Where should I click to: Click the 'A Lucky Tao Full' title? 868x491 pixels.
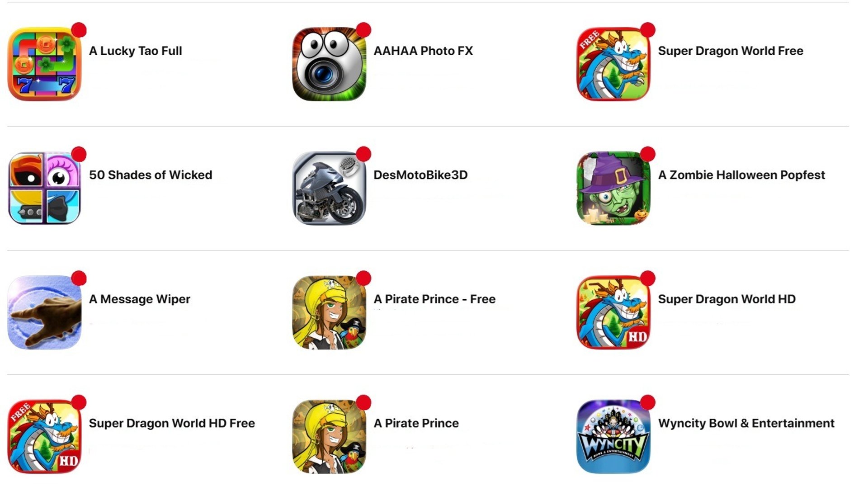click(136, 51)
